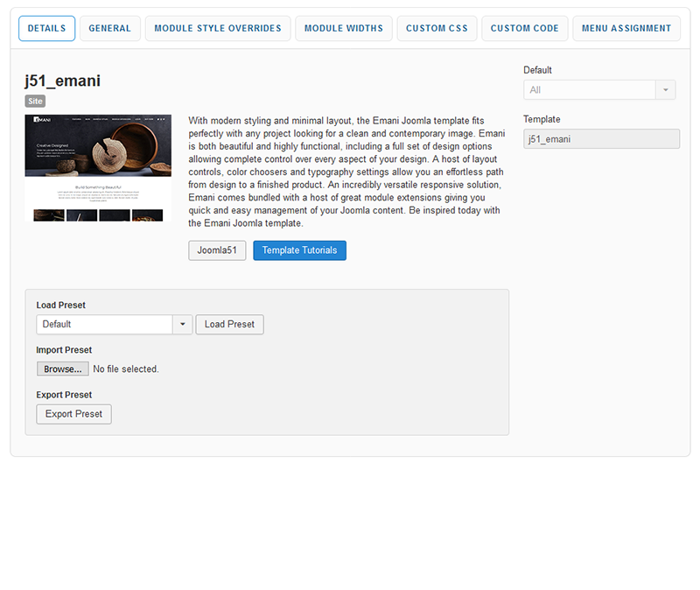Select the Module Widths tab

click(343, 28)
